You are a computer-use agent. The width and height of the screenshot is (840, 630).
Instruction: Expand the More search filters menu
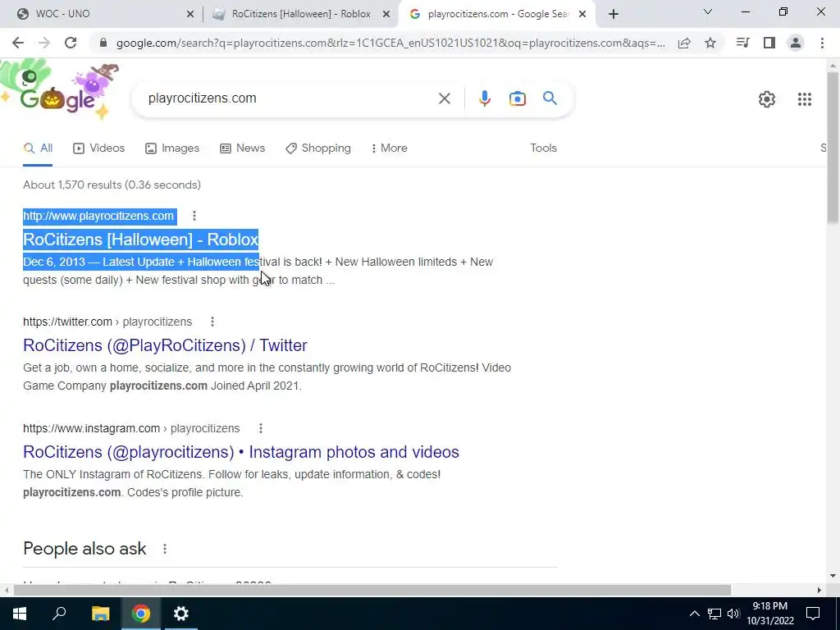click(390, 148)
